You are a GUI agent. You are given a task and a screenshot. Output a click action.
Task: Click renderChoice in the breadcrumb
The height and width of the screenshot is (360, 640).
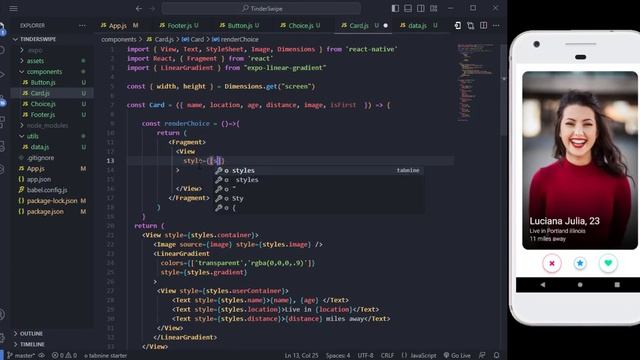click(x=240, y=39)
